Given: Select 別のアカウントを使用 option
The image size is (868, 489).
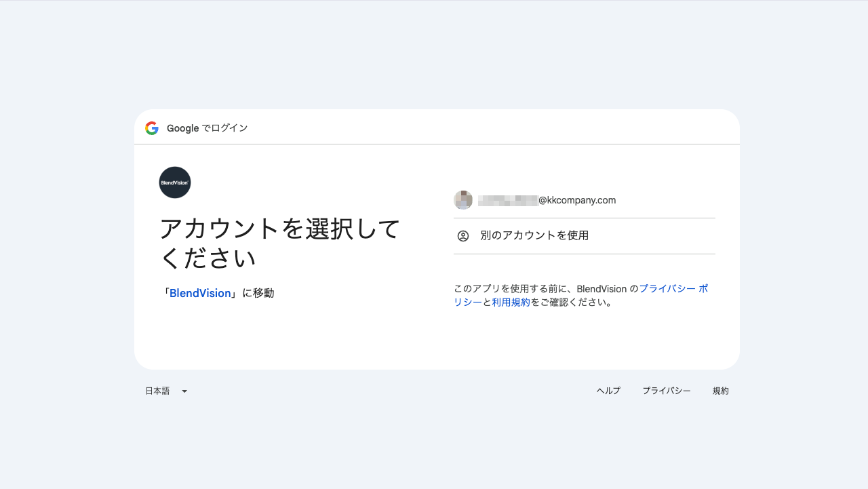Looking at the screenshot, I should point(585,236).
